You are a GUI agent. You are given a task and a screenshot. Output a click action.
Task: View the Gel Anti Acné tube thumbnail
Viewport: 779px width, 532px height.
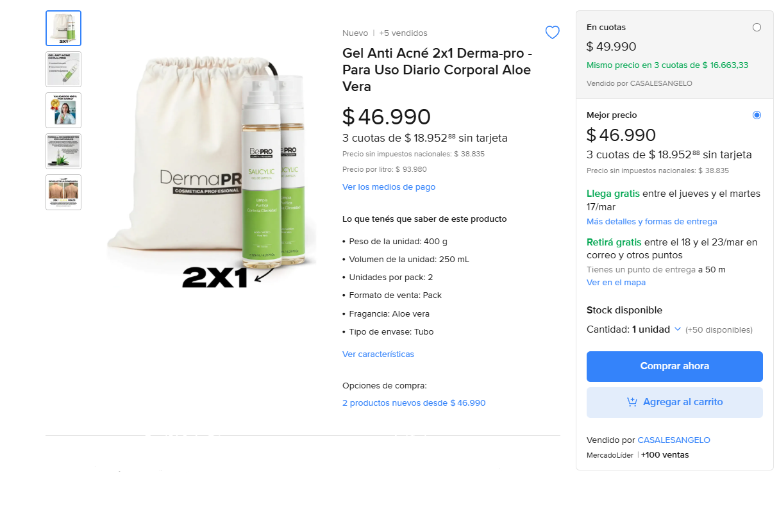(x=63, y=69)
